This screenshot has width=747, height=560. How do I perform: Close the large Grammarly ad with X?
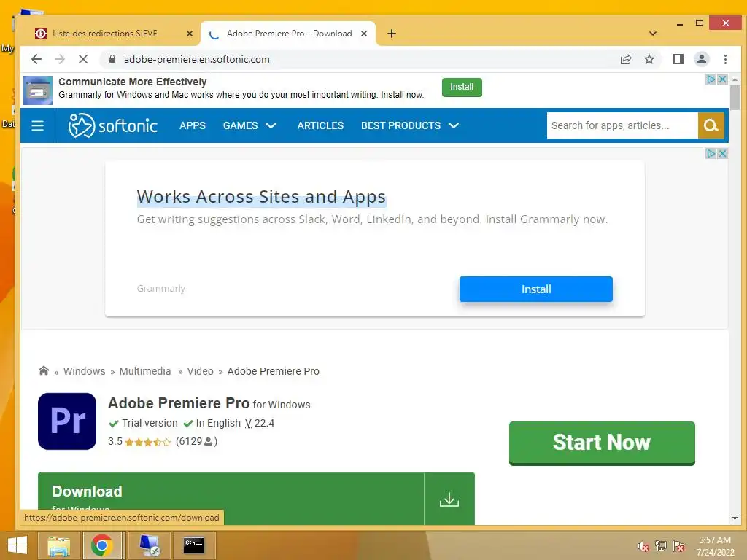(722, 153)
